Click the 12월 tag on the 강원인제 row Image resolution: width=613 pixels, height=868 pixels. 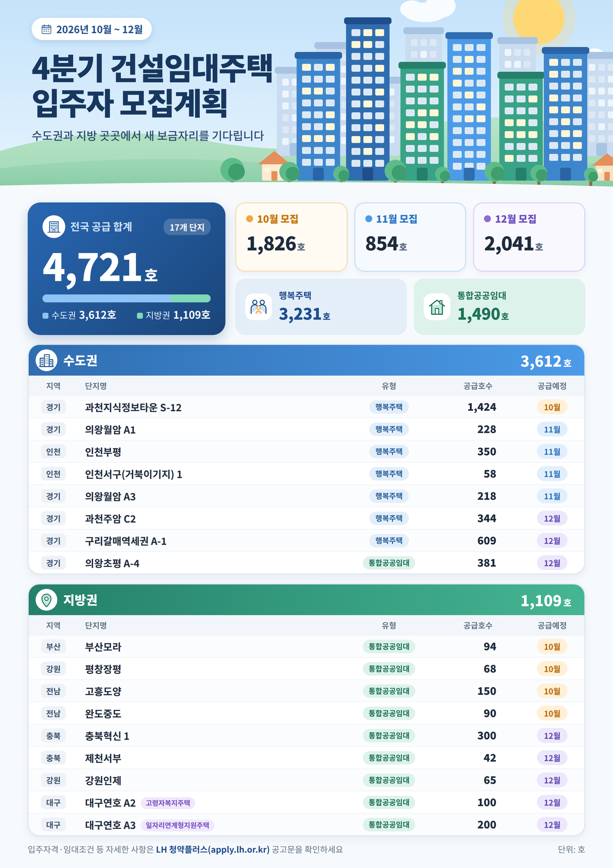(552, 780)
